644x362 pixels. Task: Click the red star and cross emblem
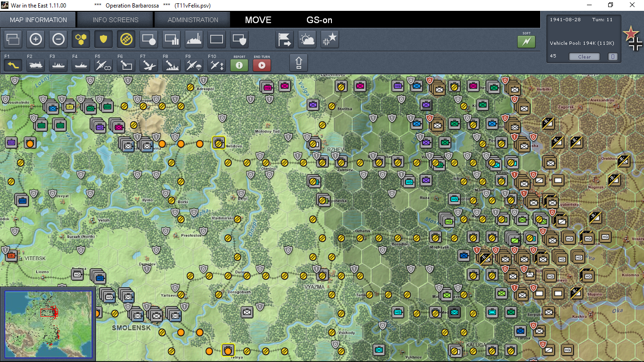click(632, 38)
